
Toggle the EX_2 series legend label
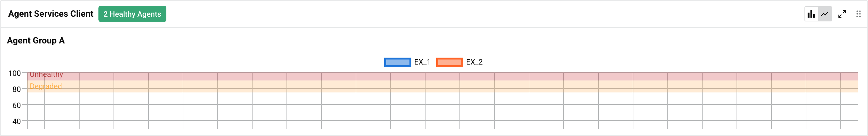[474, 62]
